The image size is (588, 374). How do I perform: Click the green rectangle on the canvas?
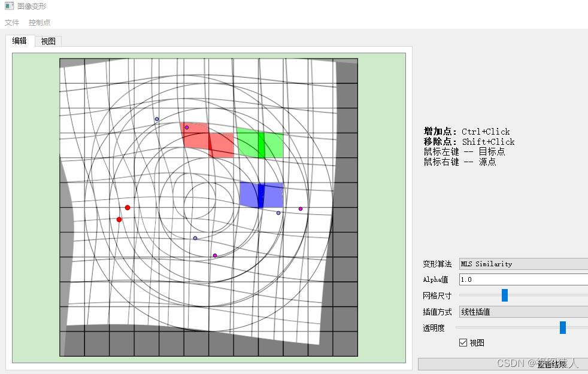260,143
